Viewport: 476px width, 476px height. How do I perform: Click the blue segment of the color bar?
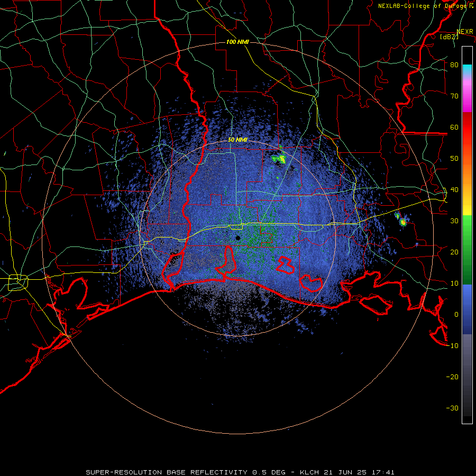coord(467,309)
